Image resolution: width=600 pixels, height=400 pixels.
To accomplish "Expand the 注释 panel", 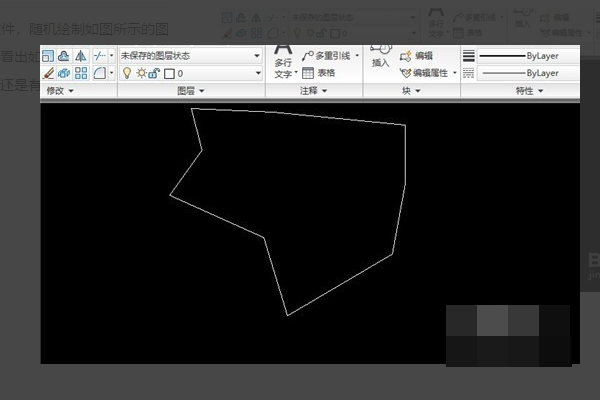I will [313, 91].
